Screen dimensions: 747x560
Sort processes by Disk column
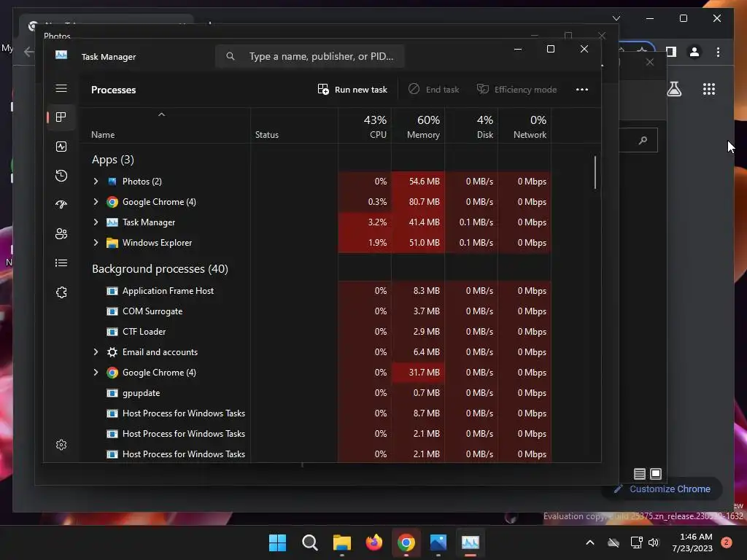[x=472, y=126]
